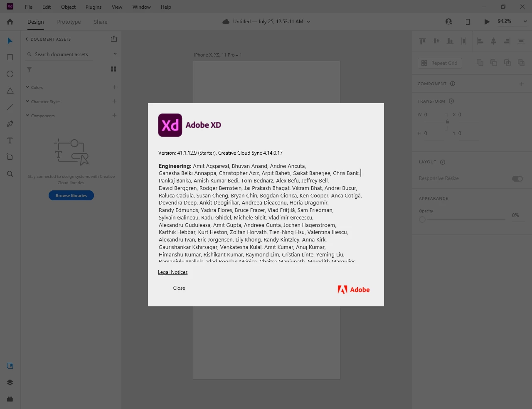
Task: Click the Browse libraries button
Action: [71, 195]
